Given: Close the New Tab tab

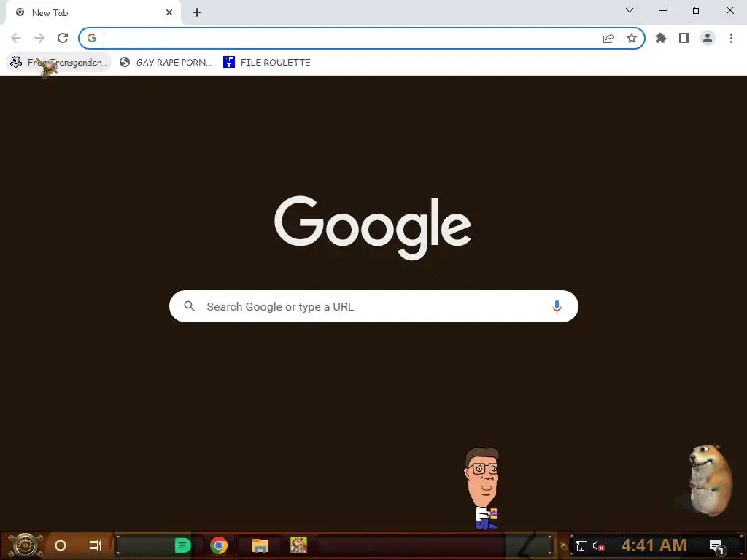Looking at the screenshot, I should click(169, 13).
